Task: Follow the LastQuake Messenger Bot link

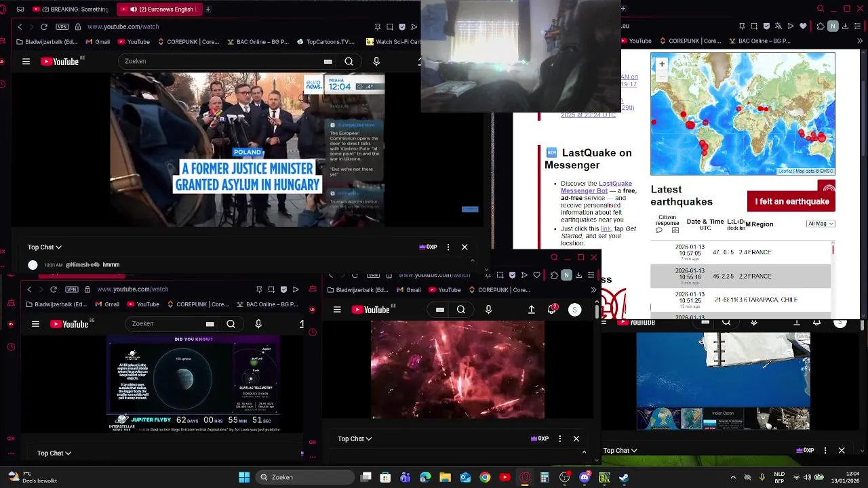Action: coord(596,187)
